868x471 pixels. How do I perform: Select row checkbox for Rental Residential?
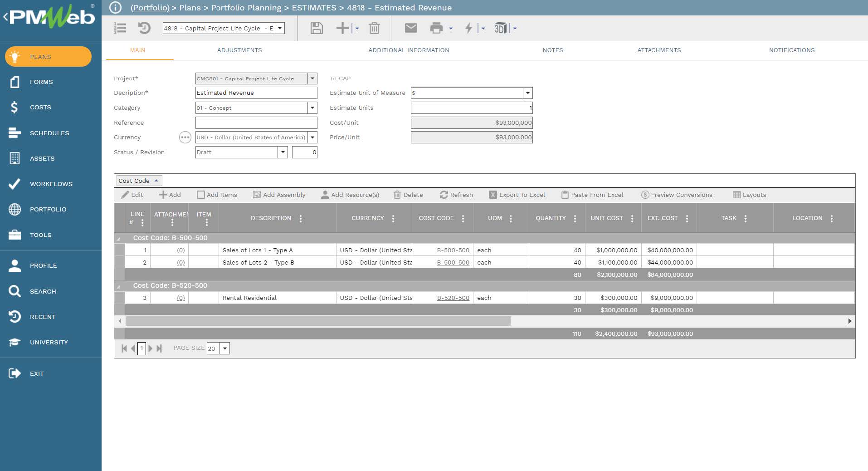(120, 298)
